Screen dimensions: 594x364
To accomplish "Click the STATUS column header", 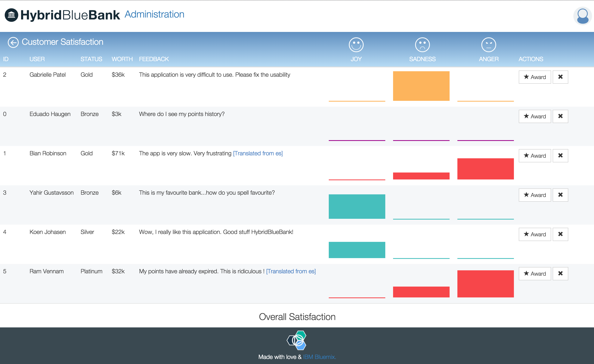I will tap(91, 59).
